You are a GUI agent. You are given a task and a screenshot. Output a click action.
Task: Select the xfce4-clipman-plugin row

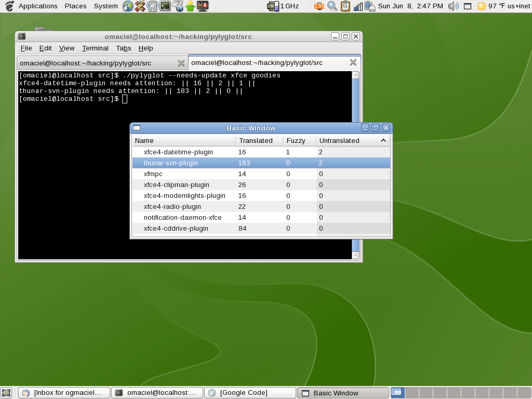176,185
